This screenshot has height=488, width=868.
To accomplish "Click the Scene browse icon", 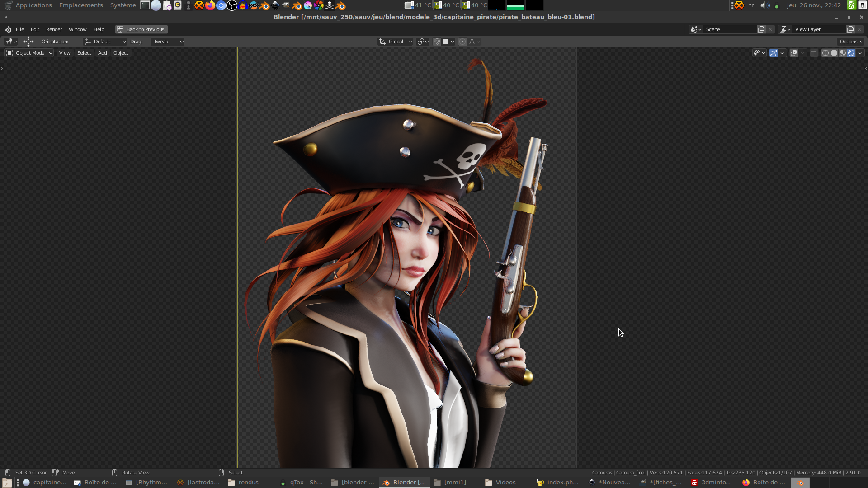I will pos(696,29).
